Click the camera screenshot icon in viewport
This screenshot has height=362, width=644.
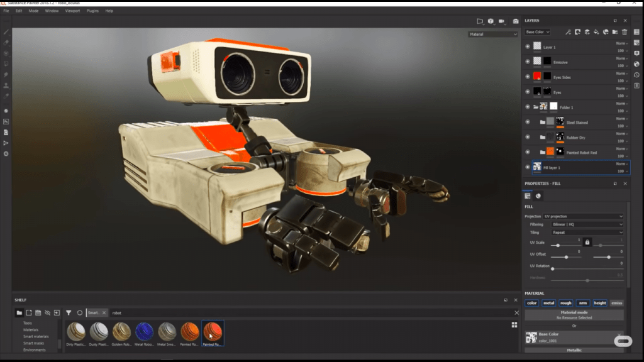[516, 21]
